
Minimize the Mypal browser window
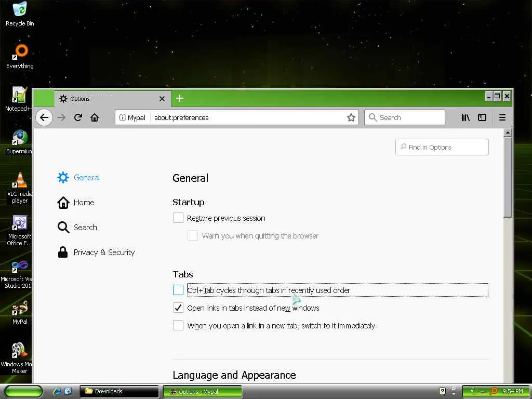[488, 96]
